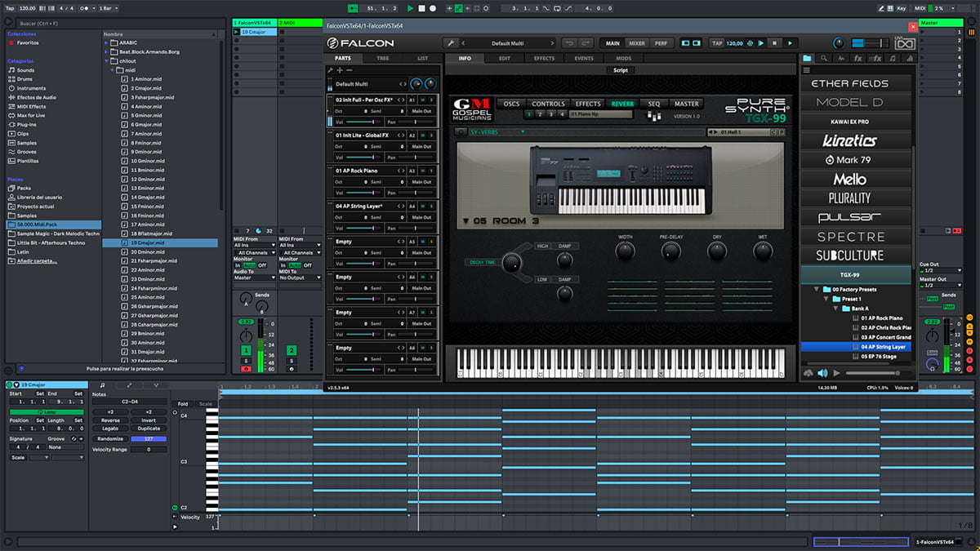Collapse the Bank A folder in Falcon's browser
Screen dimensions: 980x551
835,309
